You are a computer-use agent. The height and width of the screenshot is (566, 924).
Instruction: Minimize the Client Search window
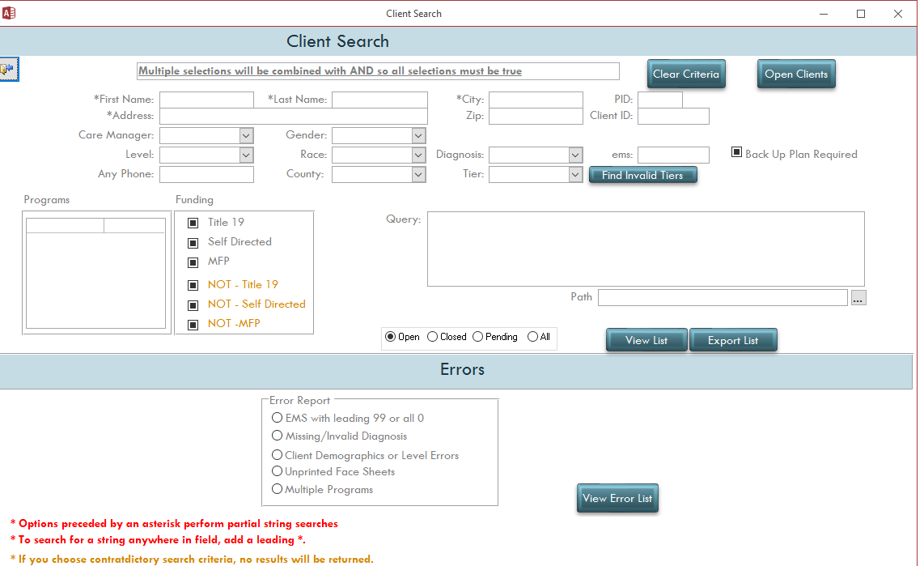824,14
